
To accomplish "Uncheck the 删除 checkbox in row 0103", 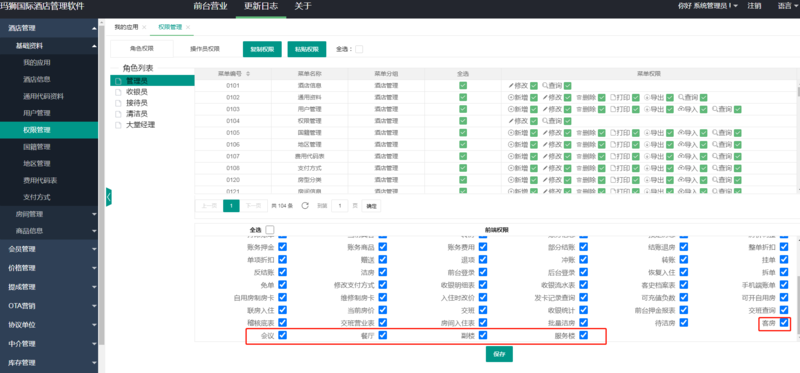I will [602, 109].
